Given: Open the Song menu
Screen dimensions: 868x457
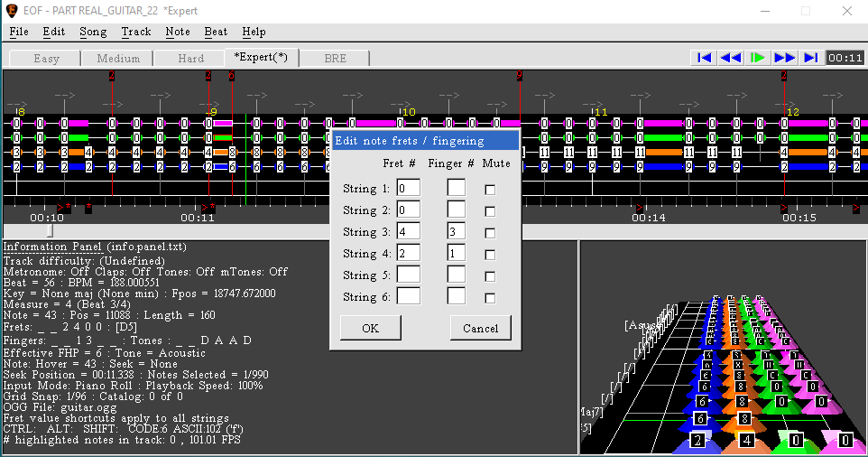Looking at the screenshot, I should (93, 32).
